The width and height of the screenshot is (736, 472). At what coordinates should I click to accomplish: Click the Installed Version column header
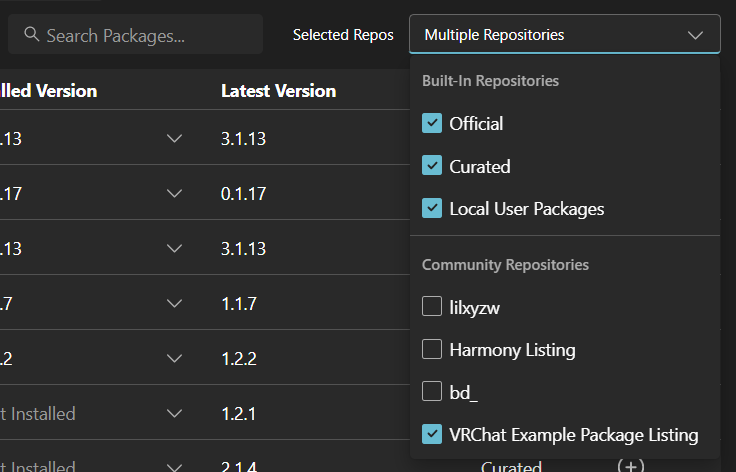pos(50,91)
